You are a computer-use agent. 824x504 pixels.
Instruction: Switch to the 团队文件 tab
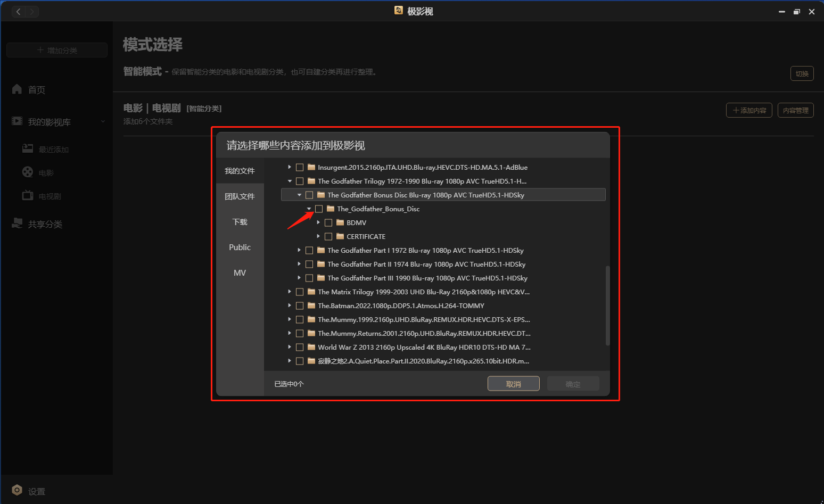pyautogui.click(x=240, y=196)
